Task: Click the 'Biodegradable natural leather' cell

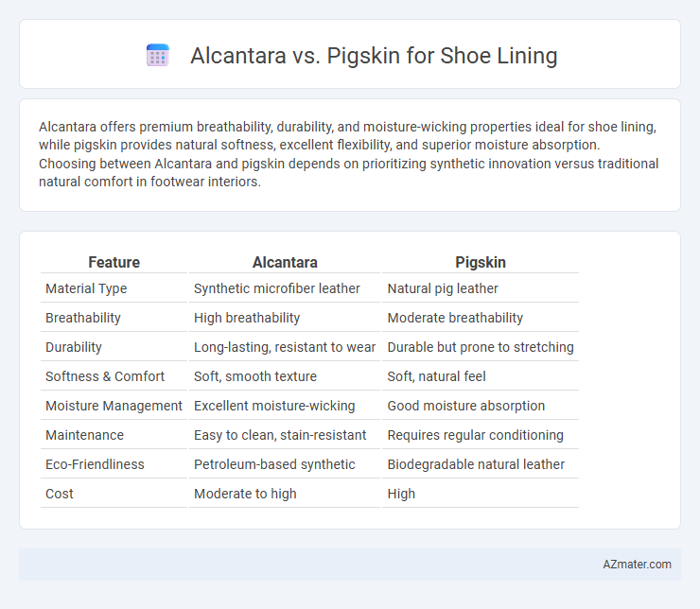Action: (x=476, y=464)
